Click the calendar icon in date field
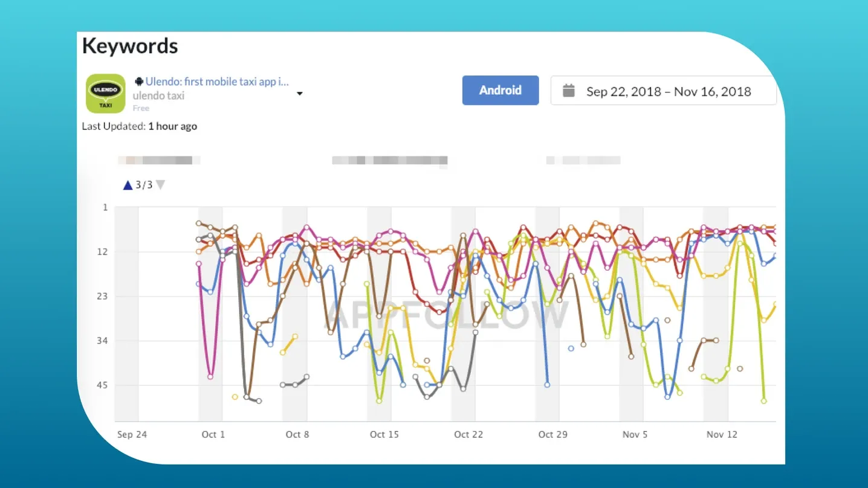The width and height of the screenshot is (868, 488). (x=568, y=91)
